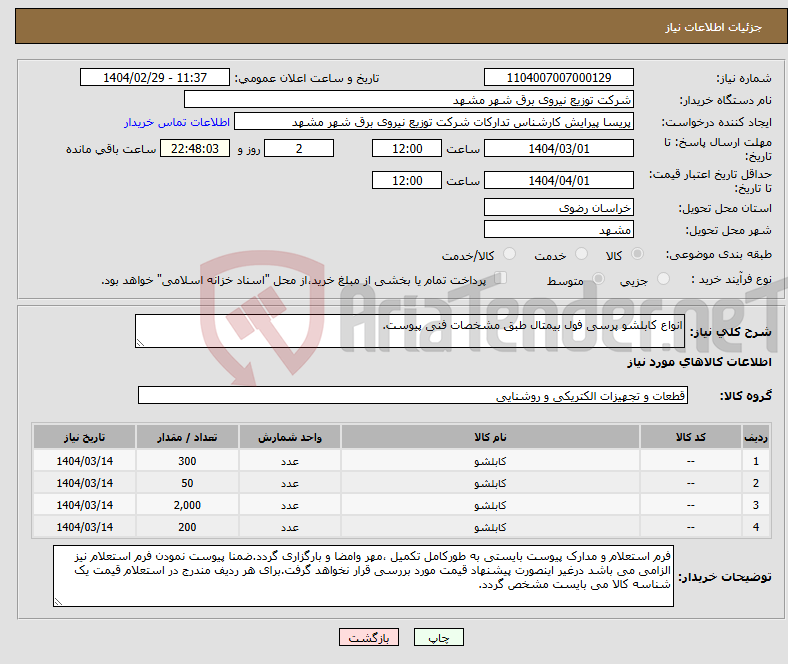Select the جزیی purchase type radio
This screenshot has height=664, width=788.
point(667,281)
